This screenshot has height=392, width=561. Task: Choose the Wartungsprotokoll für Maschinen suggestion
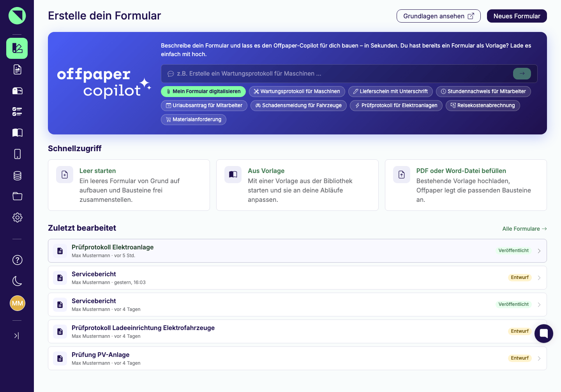[x=297, y=92]
